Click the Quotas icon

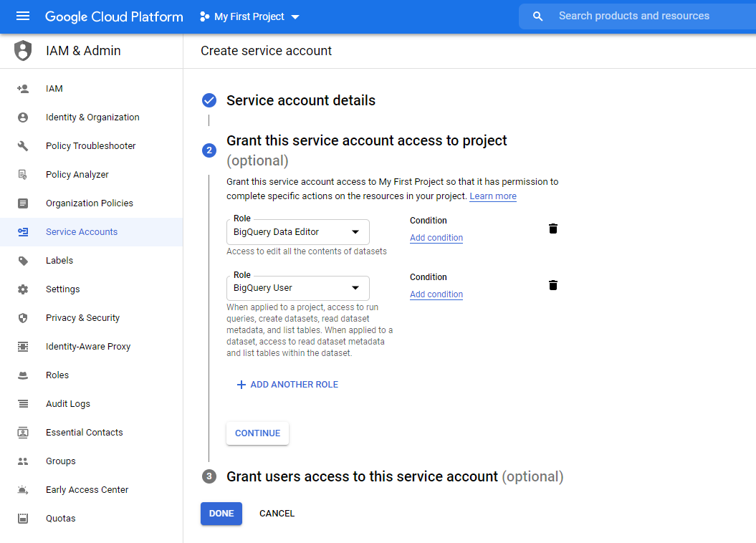pos(23,519)
